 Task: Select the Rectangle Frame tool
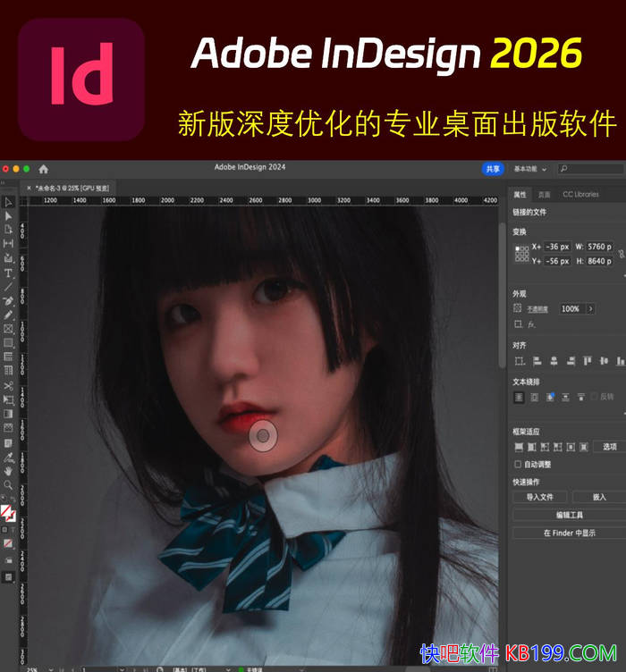point(8,329)
